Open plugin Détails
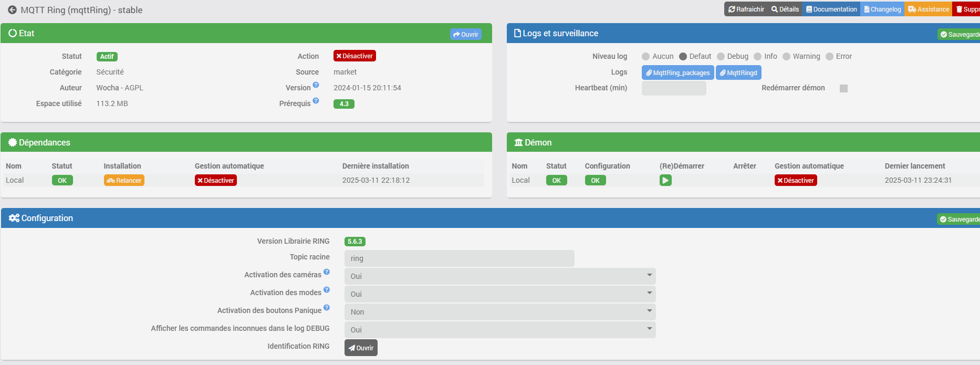Screen dimensions: 980x365 (x=785, y=9)
